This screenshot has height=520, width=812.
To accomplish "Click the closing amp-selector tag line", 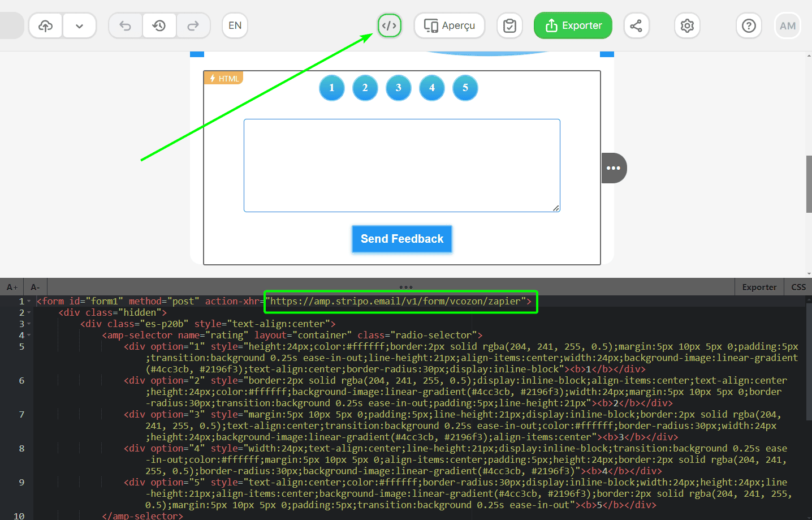I will click(x=142, y=515).
